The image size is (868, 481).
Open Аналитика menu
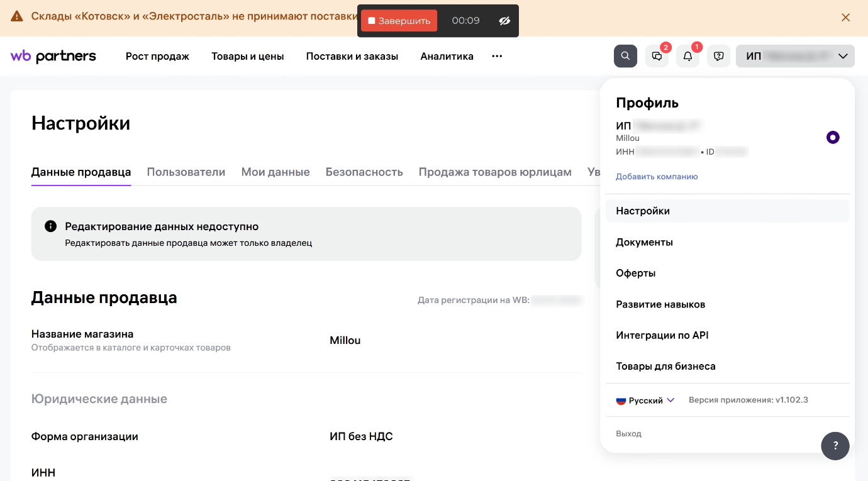(x=447, y=56)
